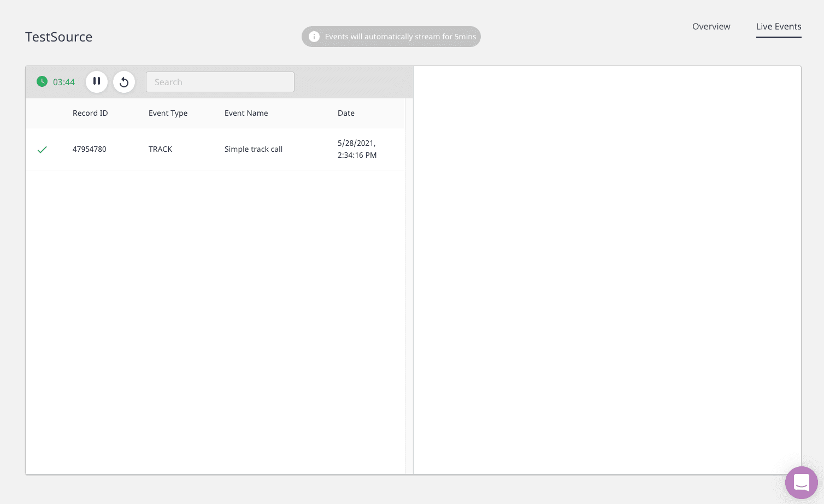The image size is (824, 504).
Task: Click the Date column header
Action: tap(346, 113)
